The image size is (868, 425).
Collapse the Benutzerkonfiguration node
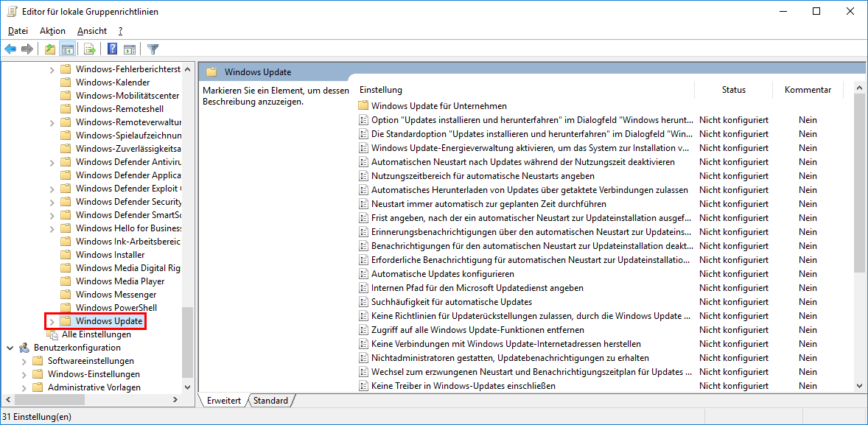[x=10, y=348]
